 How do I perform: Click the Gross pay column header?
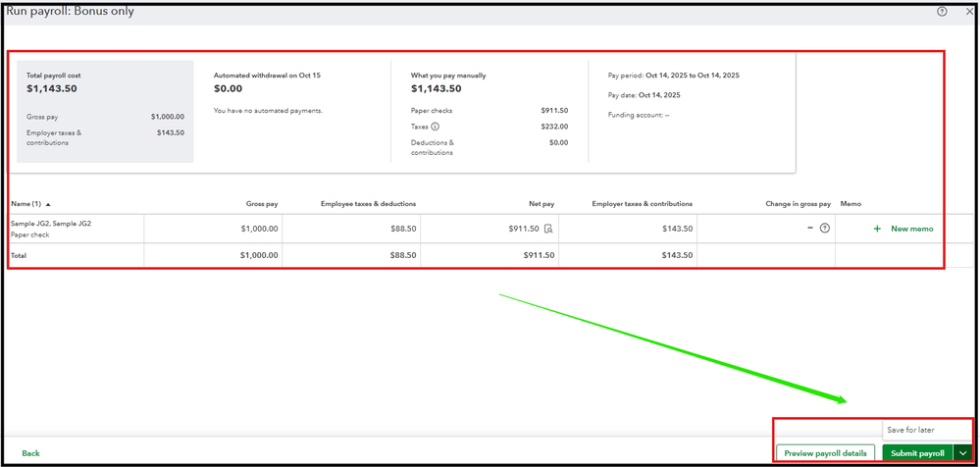pyautogui.click(x=262, y=204)
